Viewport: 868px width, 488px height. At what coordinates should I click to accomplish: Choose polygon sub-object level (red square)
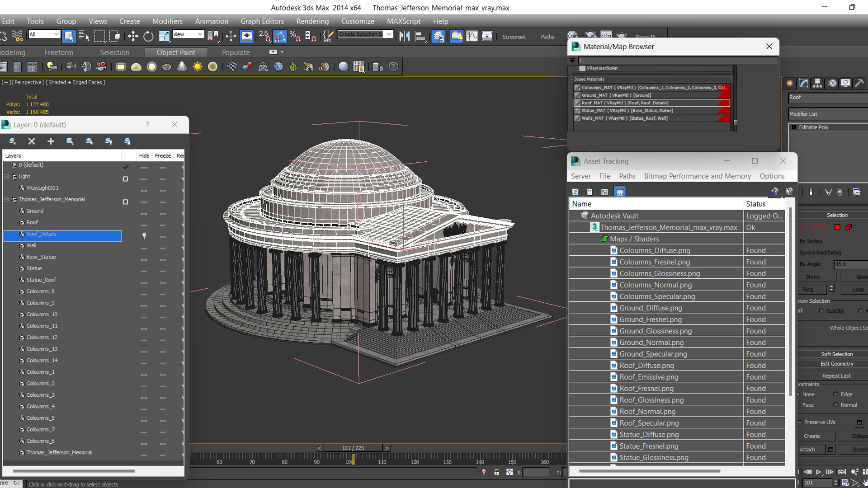click(x=837, y=227)
